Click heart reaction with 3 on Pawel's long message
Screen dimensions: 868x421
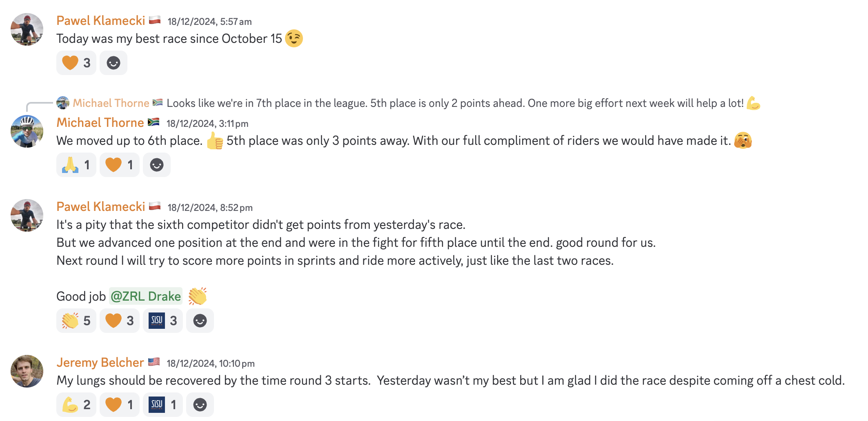click(120, 321)
